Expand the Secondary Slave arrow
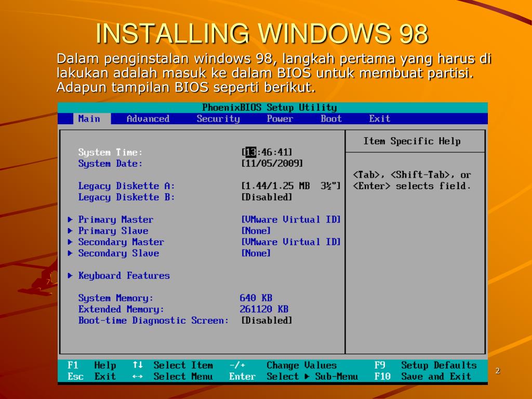Screen dimensions: 532x399 pos(70,253)
